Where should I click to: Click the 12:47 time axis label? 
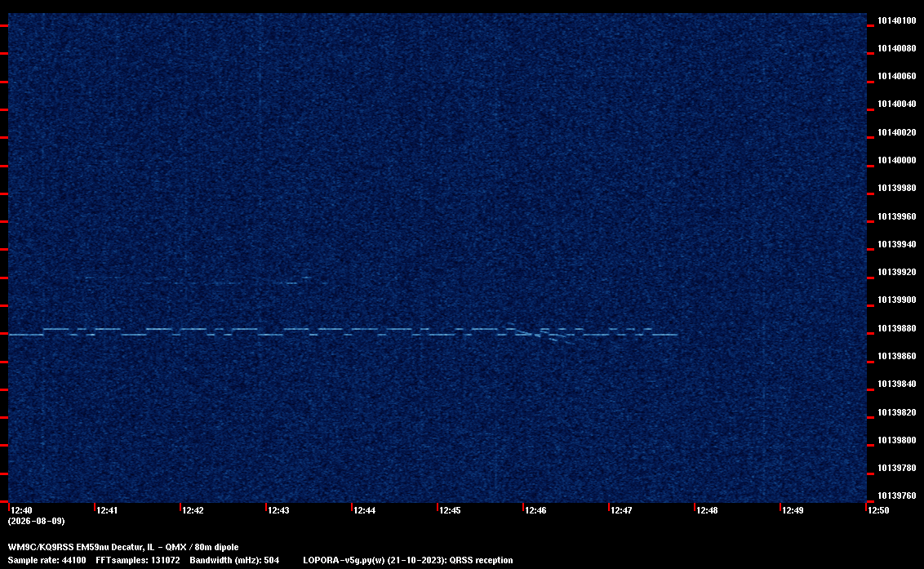click(621, 510)
